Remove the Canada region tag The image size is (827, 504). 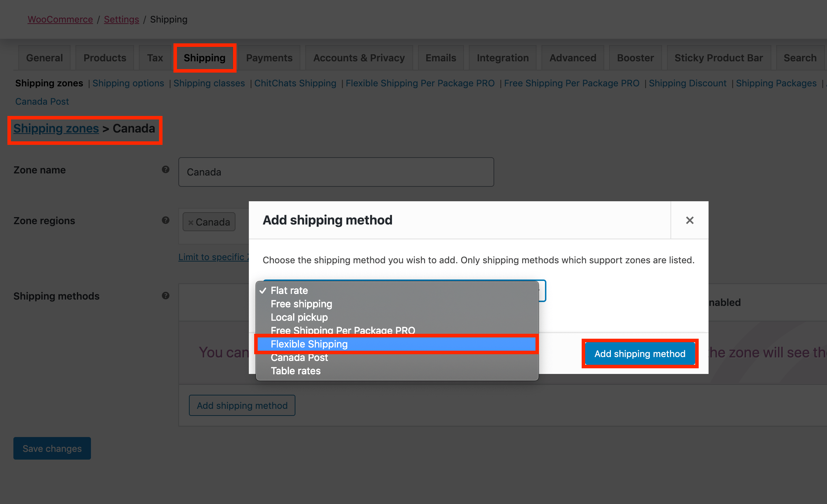point(191,222)
